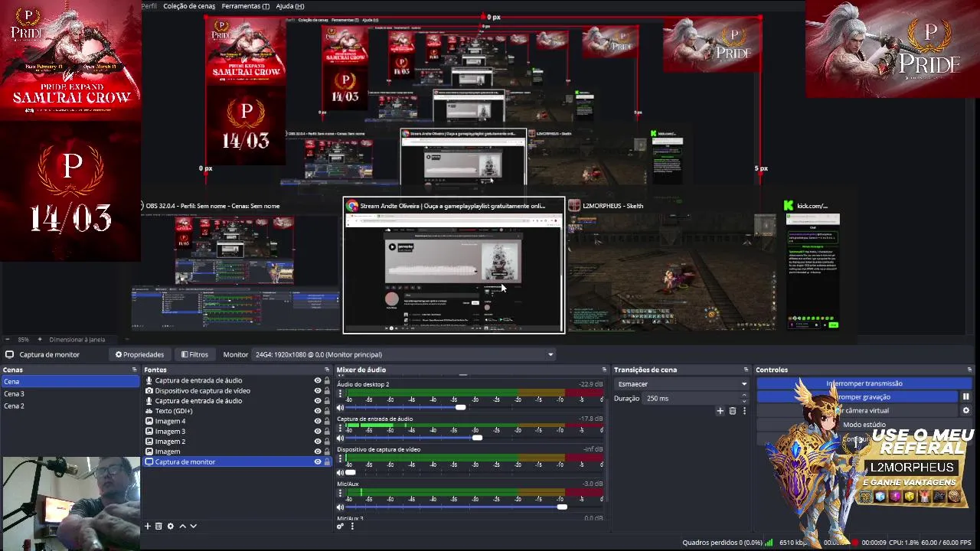
Task: Mute the Mic/Aux speaker icon
Action: pos(340,507)
